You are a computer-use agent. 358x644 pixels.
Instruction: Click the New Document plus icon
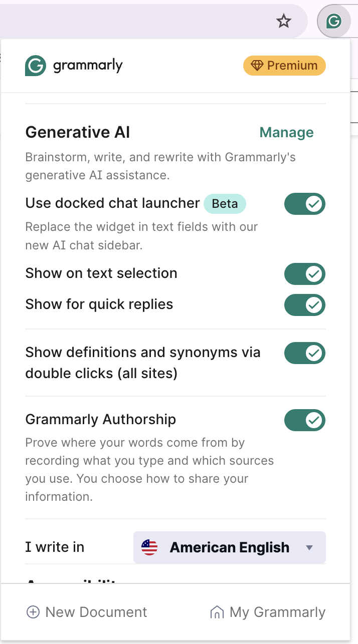tap(33, 612)
